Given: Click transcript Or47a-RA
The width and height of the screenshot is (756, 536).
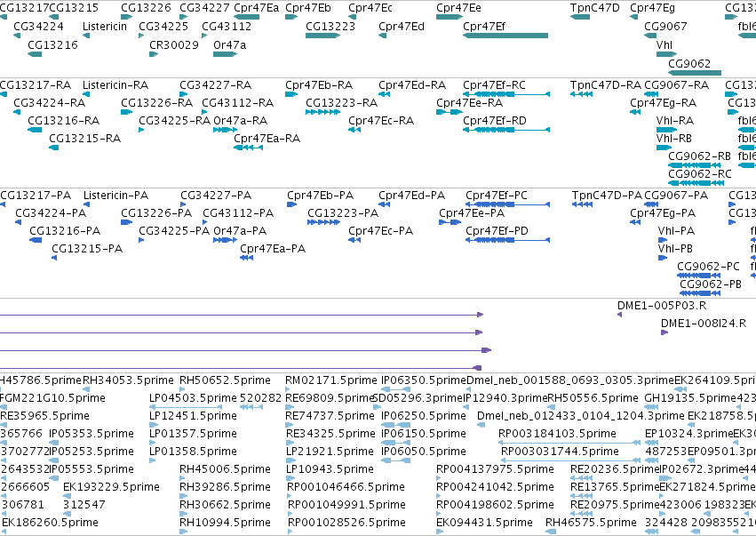Looking at the screenshot, I should point(225,129).
